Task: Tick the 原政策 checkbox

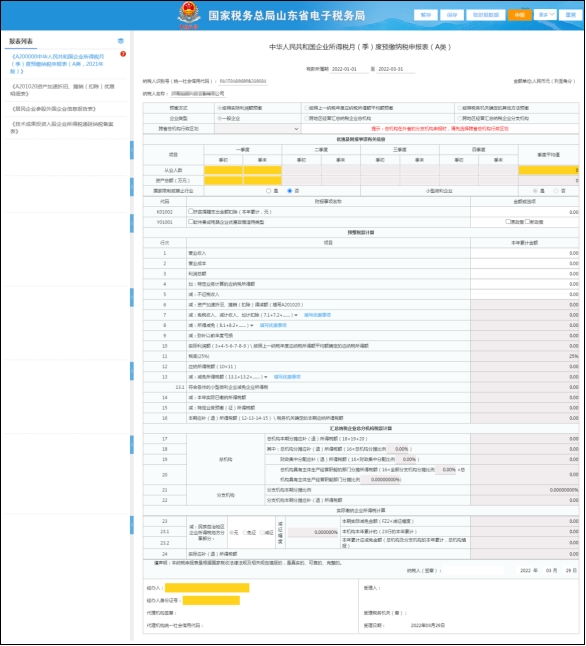Action: [x=508, y=221]
